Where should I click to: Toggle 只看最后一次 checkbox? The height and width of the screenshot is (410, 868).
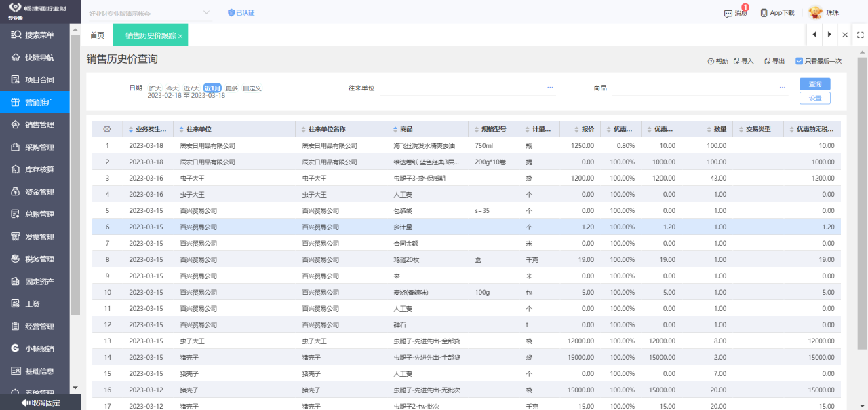click(x=800, y=61)
